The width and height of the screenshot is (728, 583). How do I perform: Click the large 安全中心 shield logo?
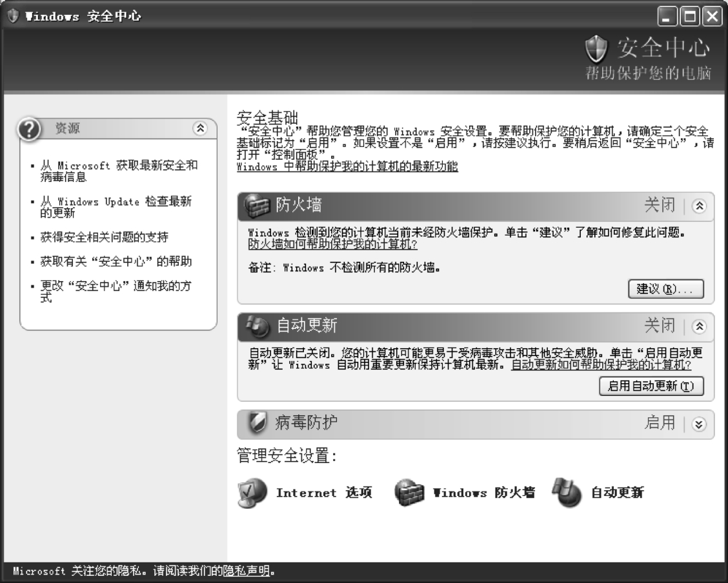coord(596,49)
